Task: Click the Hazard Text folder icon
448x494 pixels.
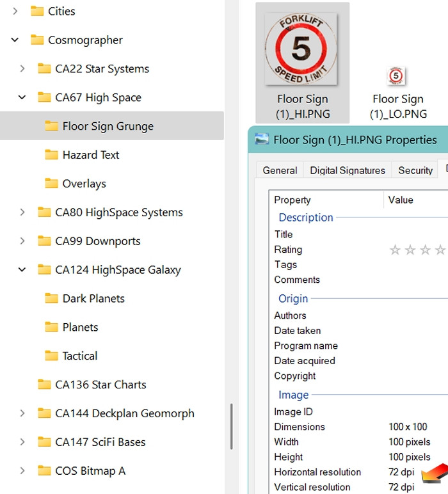Action: point(52,155)
